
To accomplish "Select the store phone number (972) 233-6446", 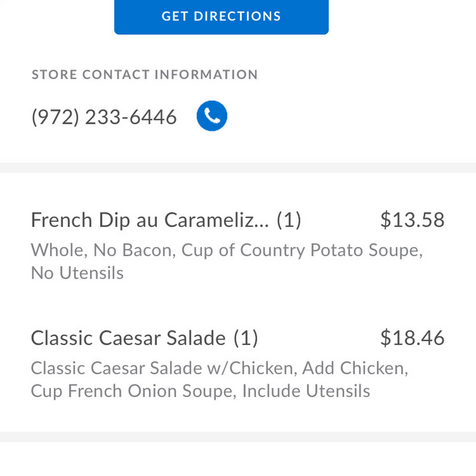I will tap(104, 117).
